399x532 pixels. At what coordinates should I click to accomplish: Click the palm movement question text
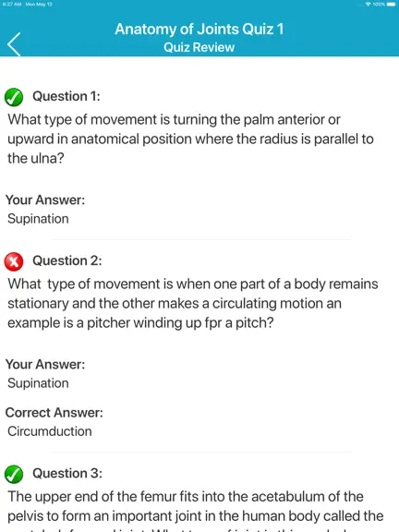click(190, 139)
